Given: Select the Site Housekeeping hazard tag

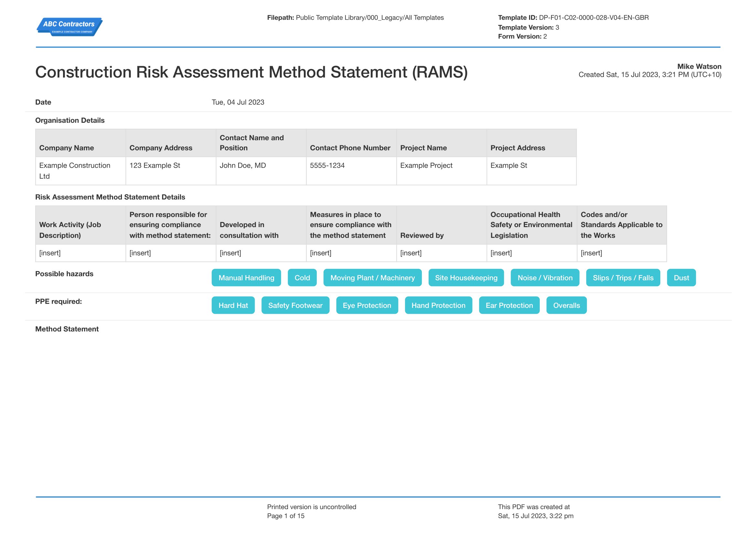Looking at the screenshot, I should click(x=466, y=278).
